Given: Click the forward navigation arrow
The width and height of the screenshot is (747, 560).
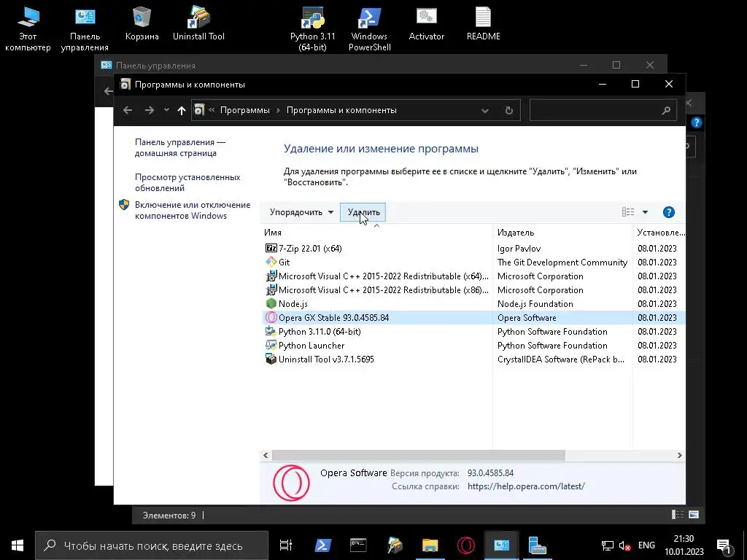Looking at the screenshot, I should [150, 110].
